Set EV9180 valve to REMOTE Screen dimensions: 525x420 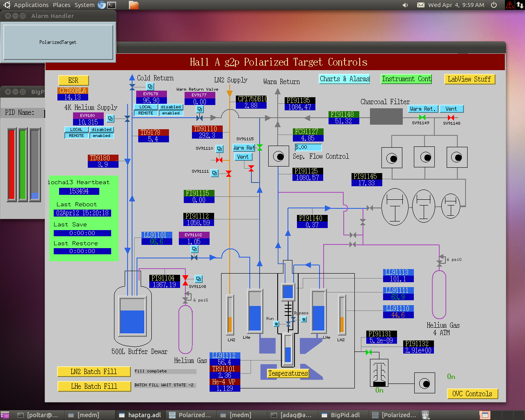[76, 136]
